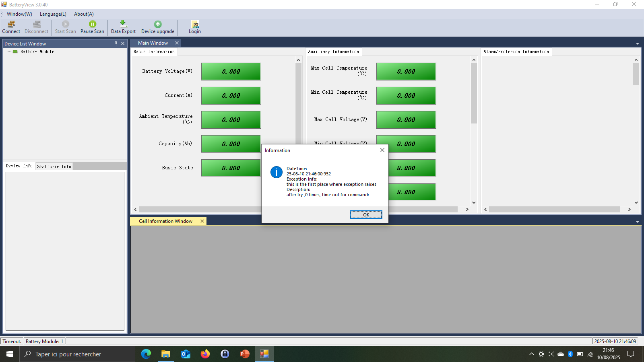Open the Window(W) menu

19,14
